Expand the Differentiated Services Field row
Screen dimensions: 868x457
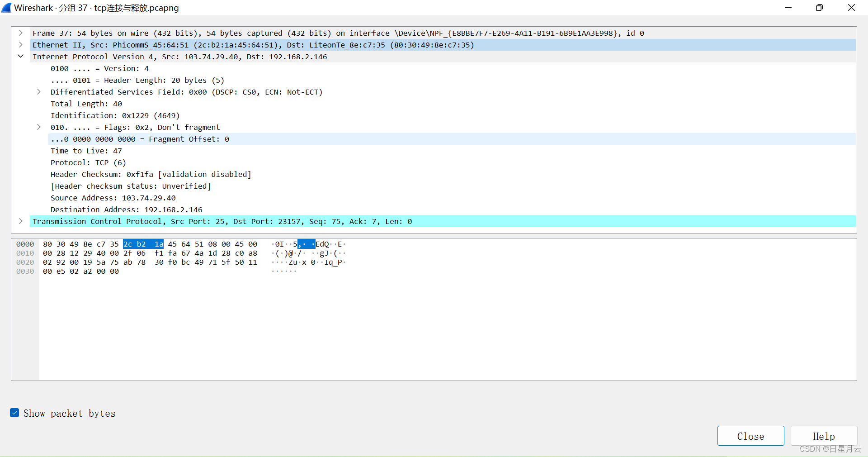point(39,92)
